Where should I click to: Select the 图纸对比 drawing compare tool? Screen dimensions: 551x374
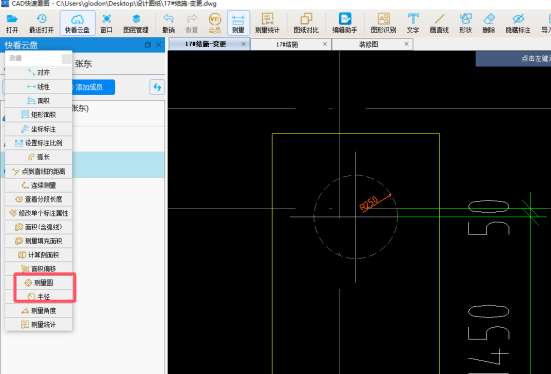(x=306, y=23)
